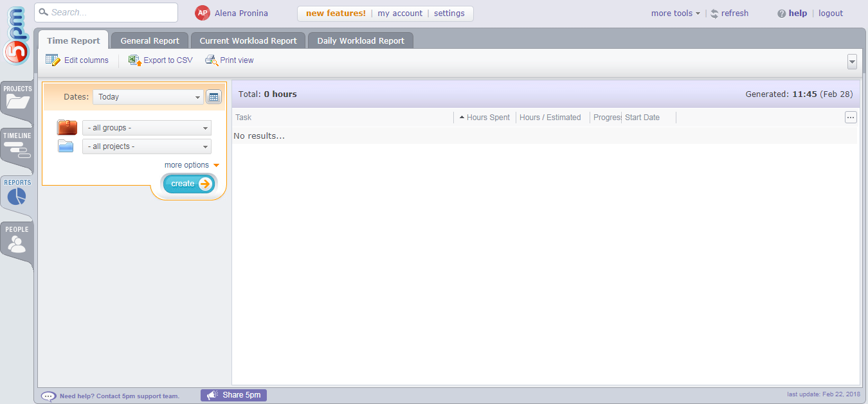868x404 pixels.
Task: Click the AP user avatar
Action: tap(203, 13)
